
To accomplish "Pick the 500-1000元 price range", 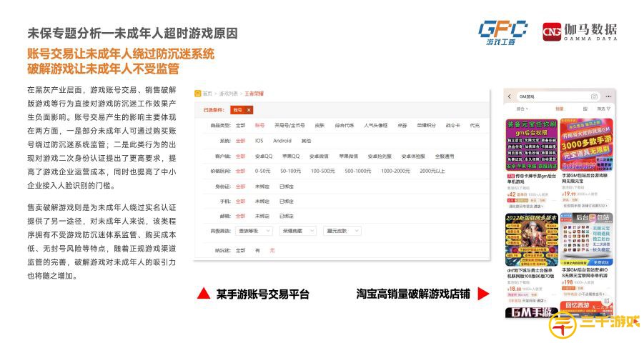I will pyautogui.click(x=358, y=171).
